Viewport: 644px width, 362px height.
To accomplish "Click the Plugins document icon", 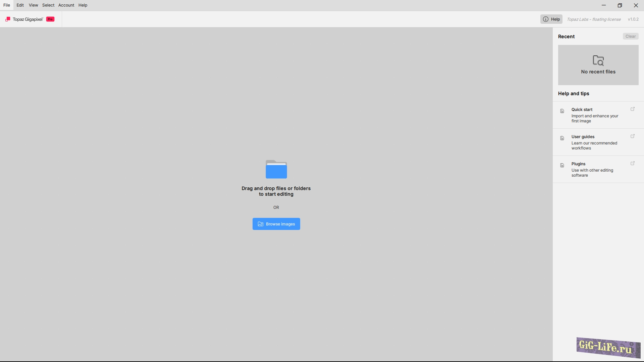I will (562, 165).
